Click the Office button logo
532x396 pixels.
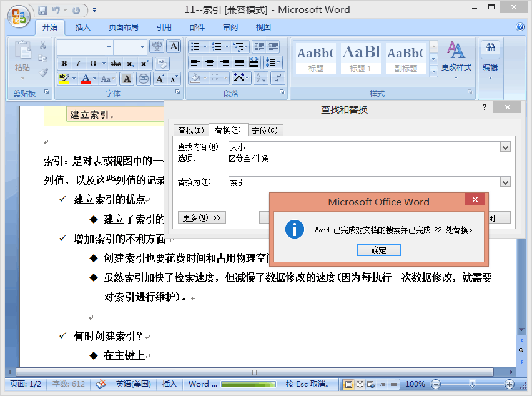point(19,16)
